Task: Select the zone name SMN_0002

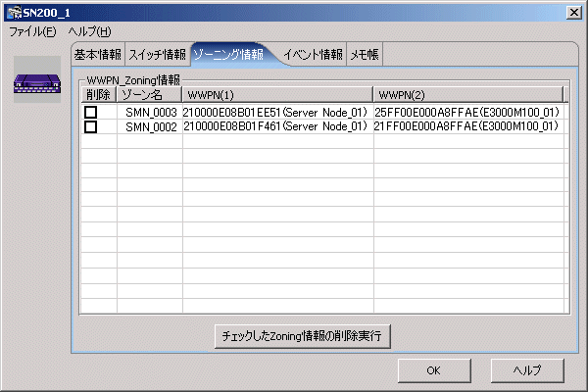Action: [151, 126]
